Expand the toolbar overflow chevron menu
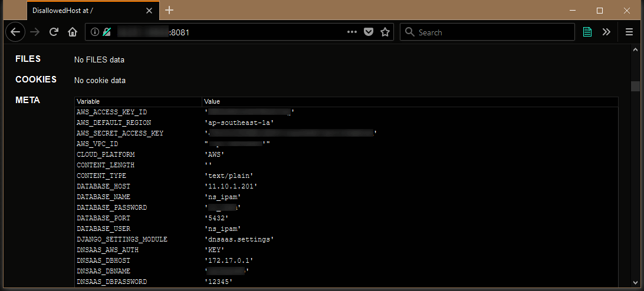Image resolution: width=644 pixels, height=291 pixels. 606,32
